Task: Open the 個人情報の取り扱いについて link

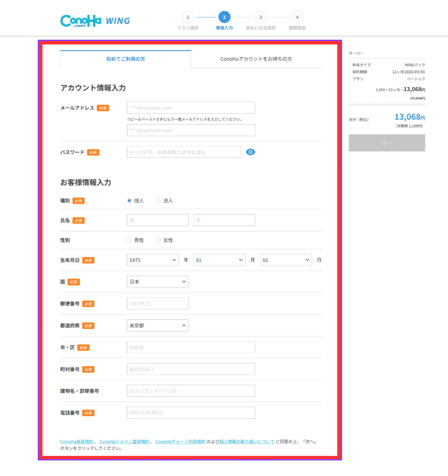Action: [246, 442]
